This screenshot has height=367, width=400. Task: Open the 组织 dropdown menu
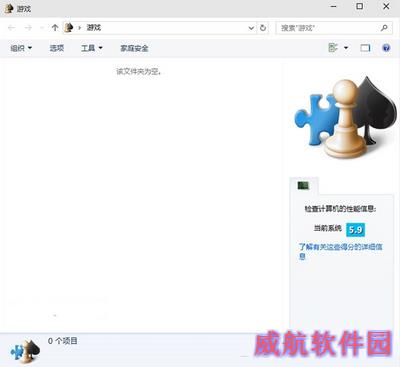tap(21, 48)
